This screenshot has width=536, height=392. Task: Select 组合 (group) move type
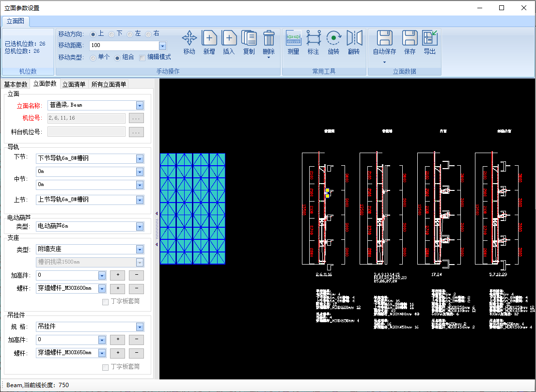[117, 58]
